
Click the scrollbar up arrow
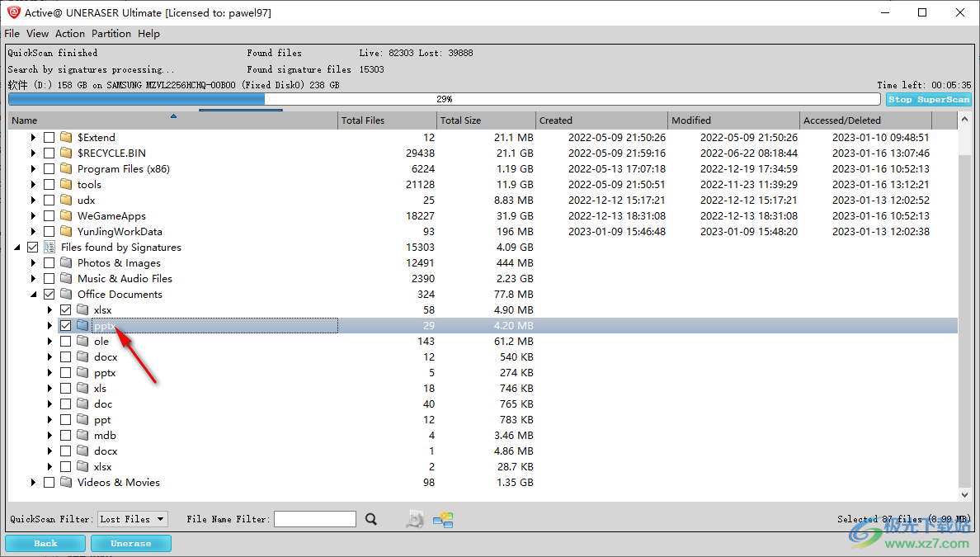click(964, 119)
